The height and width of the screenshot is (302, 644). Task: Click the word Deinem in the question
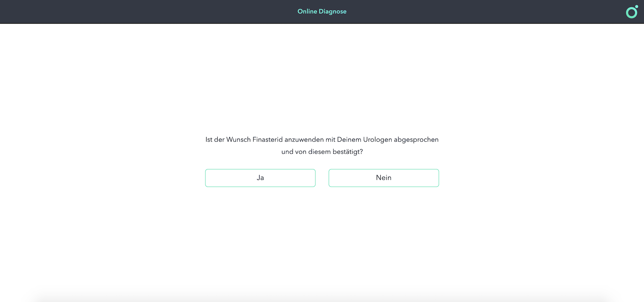(349, 140)
